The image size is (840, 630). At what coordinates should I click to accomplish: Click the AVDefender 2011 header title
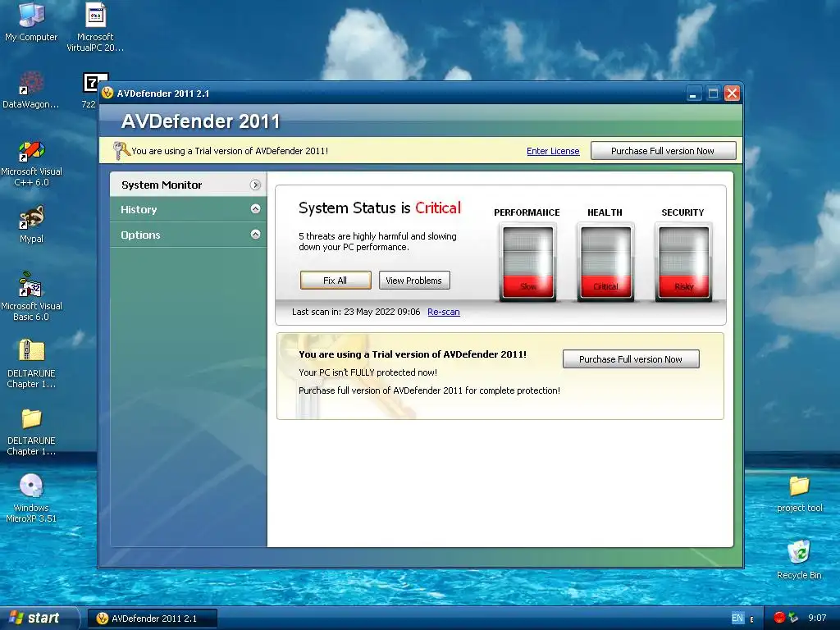click(200, 121)
